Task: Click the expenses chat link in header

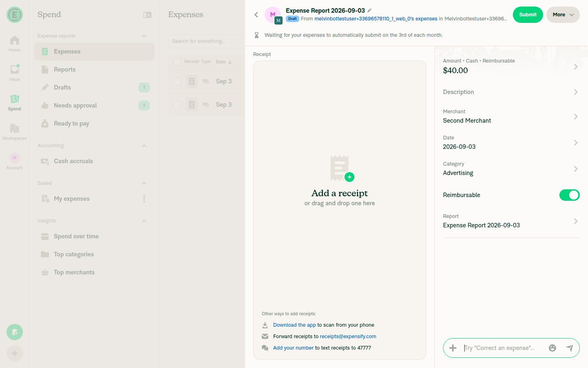Action: tap(376, 19)
